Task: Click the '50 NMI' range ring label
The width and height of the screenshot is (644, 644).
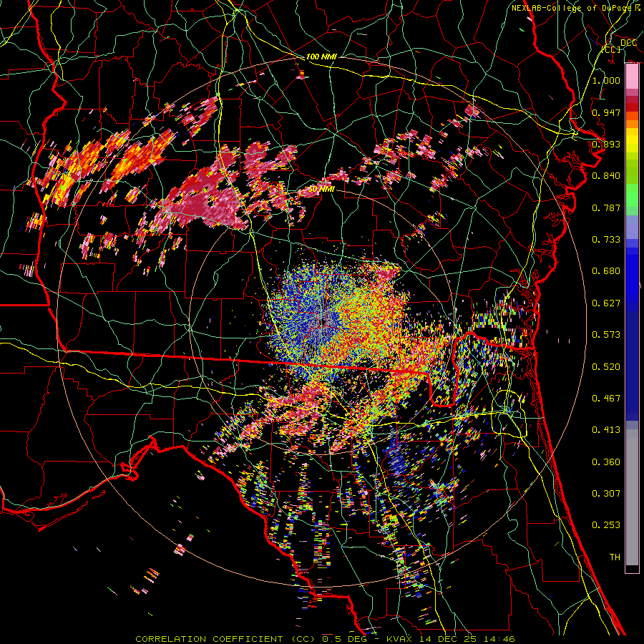Action: pos(321,190)
